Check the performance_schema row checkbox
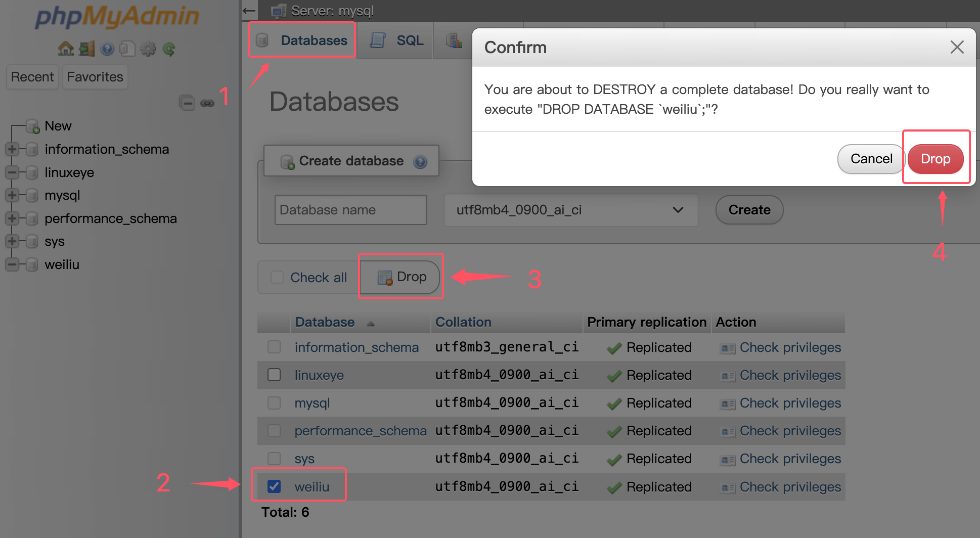The width and height of the screenshot is (980, 538). (x=274, y=430)
